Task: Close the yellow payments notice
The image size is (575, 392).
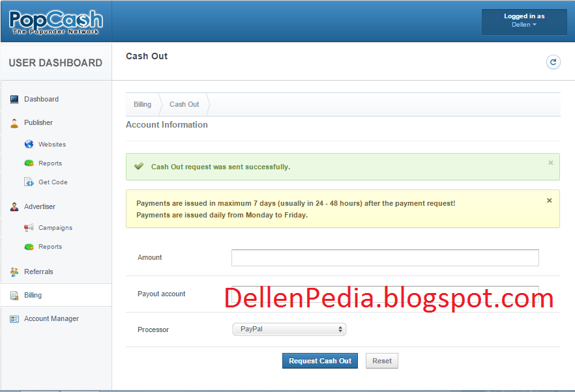Action: (x=550, y=201)
